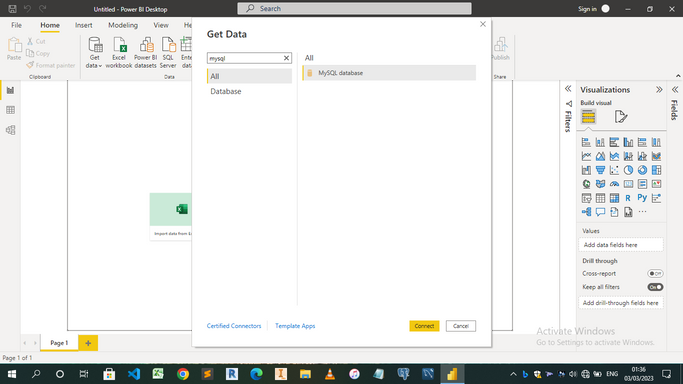
Task: Select Database category in Get Data
Action: point(250,91)
